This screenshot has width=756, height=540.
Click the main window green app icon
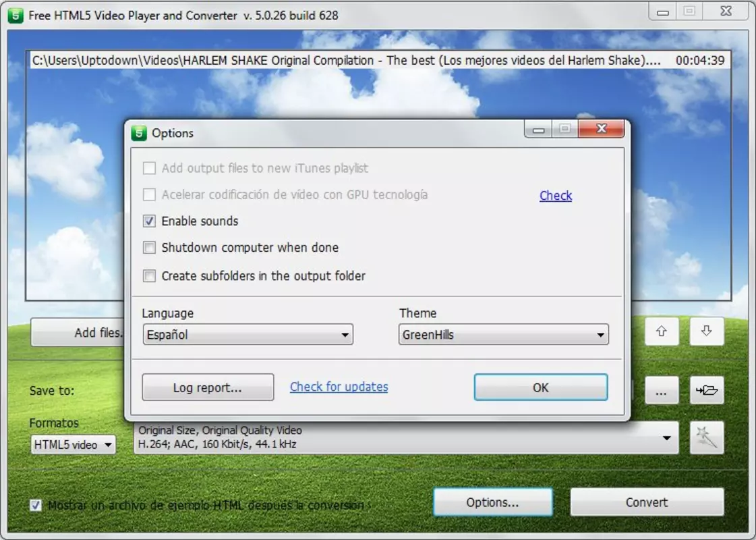pos(16,16)
